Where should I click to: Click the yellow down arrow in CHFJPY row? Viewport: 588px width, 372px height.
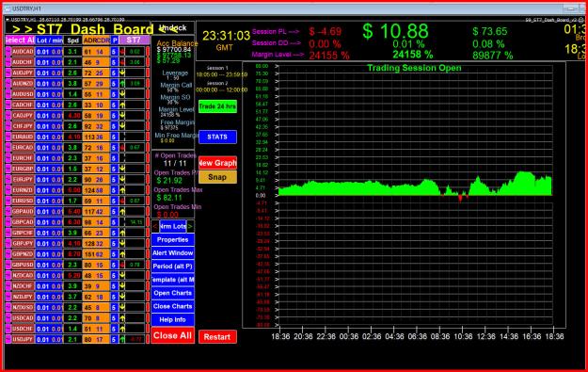click(122, 126)
